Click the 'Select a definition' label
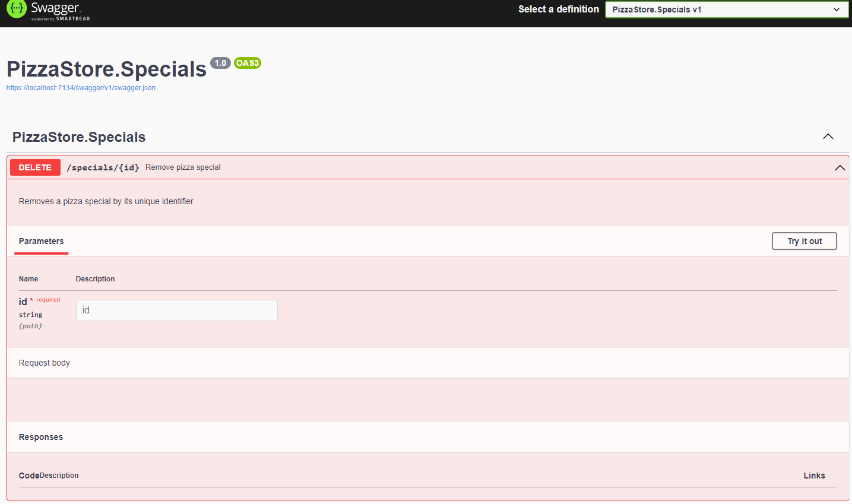The image size is (852, 504). pos(559,9)
